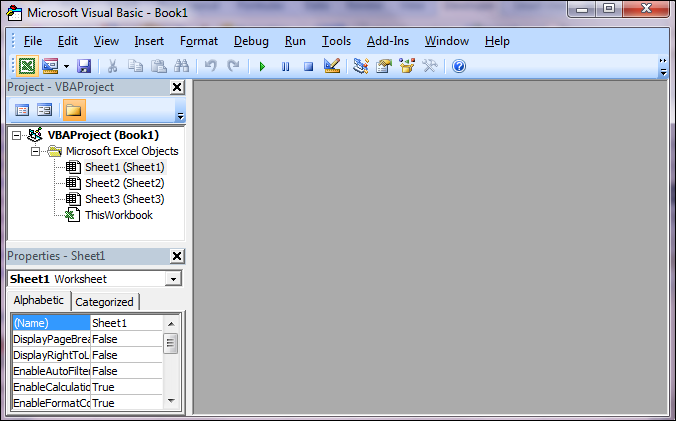Click the Sheet1 name value field
The width and height of the screenshot is (676, 421).
pos(126,323)
